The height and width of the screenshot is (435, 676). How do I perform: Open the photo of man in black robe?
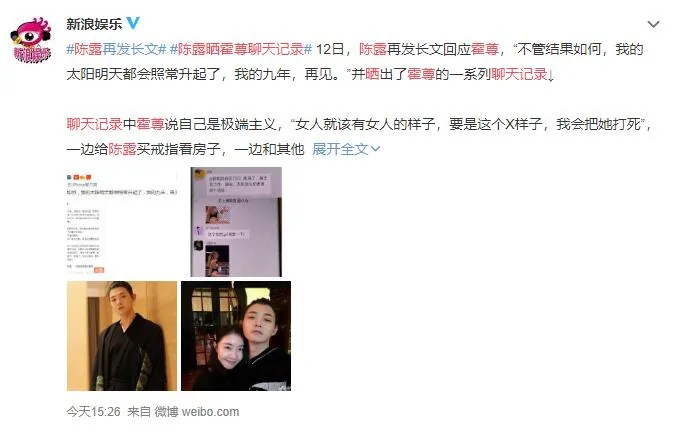coord(122,336)
